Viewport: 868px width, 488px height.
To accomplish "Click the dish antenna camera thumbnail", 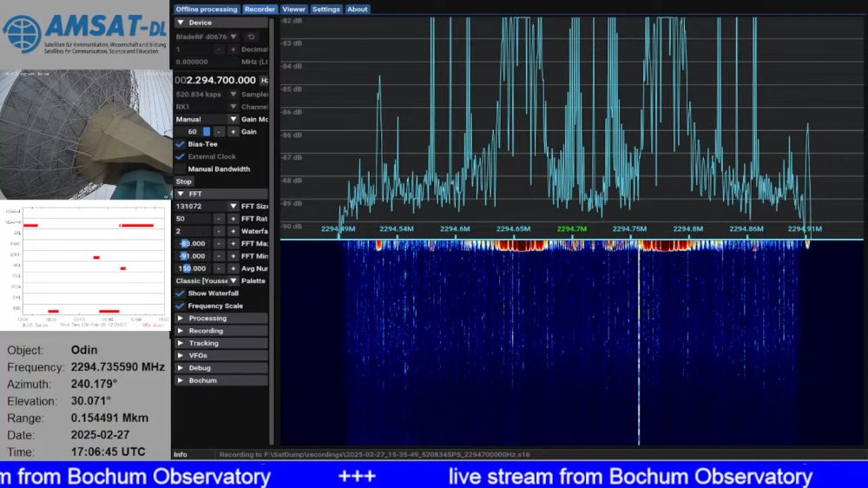I will [x=86, y=135].
